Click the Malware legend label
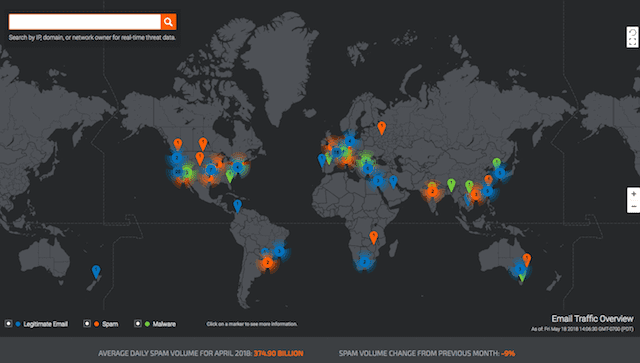The width and height of the screenshot is (640, 363). pos(164,324)
